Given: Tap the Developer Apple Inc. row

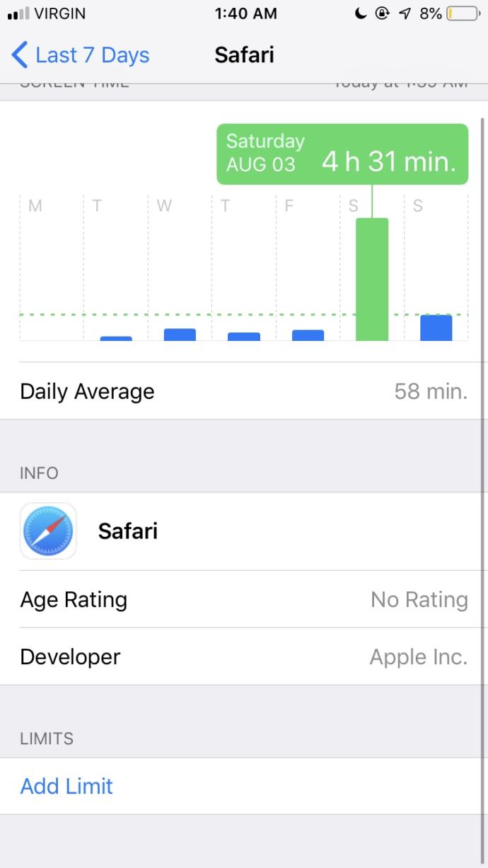Looking at the screenshot, I should (x=244, y=656).
